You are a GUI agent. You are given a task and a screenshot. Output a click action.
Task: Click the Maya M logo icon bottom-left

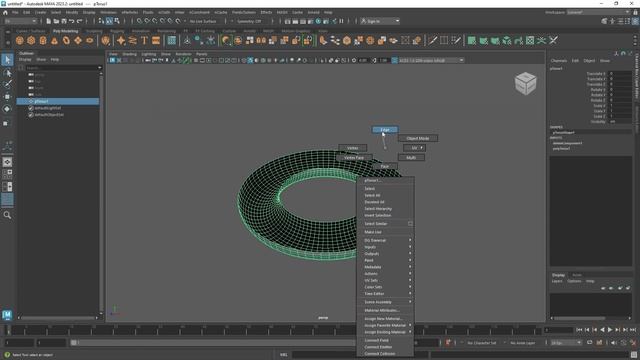[7, 314]
